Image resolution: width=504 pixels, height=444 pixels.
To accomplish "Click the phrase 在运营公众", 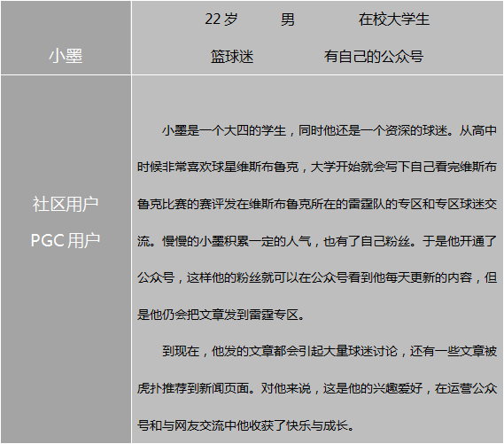I will click(x=466, y=388).
